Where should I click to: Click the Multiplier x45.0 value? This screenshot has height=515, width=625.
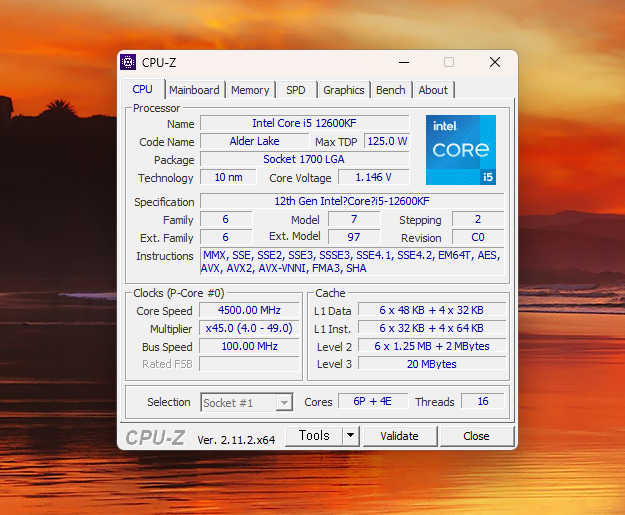pos(249,328)
